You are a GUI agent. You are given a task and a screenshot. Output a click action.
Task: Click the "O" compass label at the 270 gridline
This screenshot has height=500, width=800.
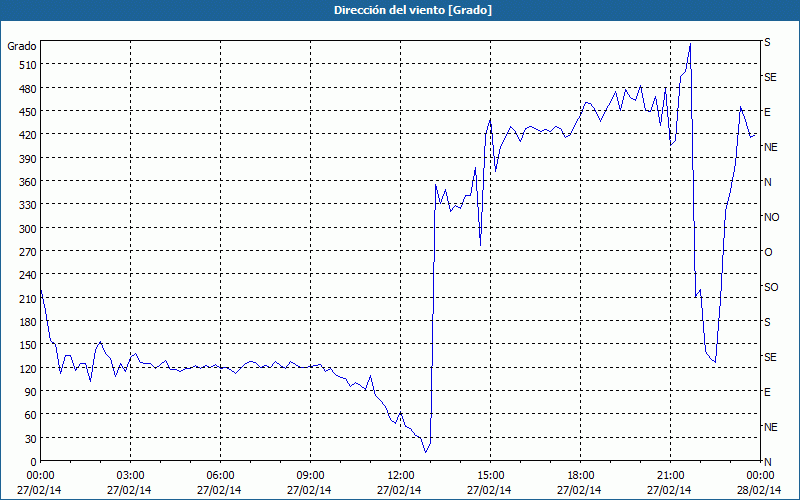point(768,252)
